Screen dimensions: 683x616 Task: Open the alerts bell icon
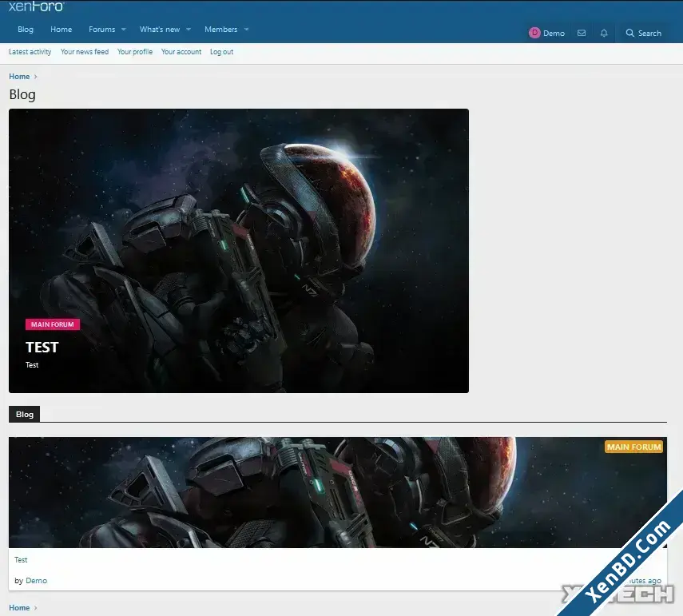(x=604, y=33)
